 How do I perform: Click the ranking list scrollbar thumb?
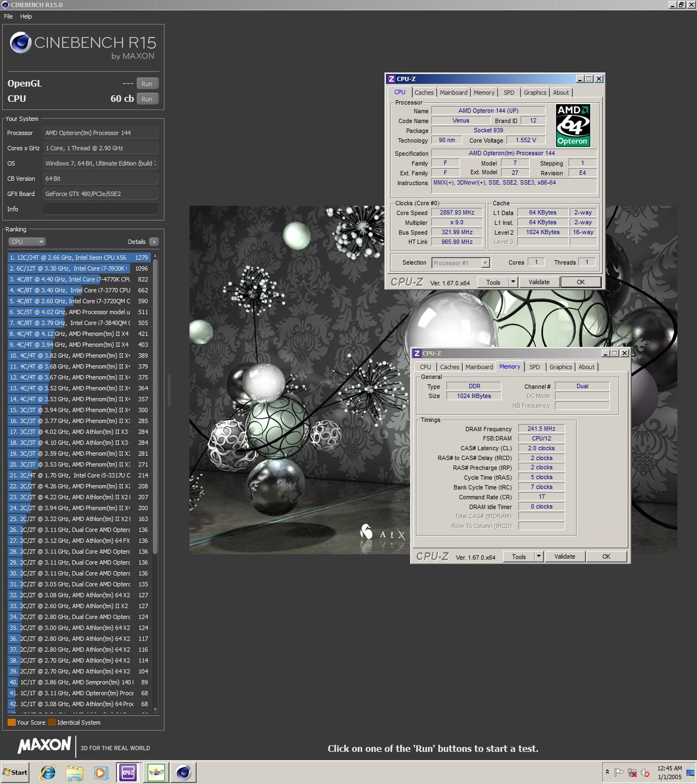point(155,407)
